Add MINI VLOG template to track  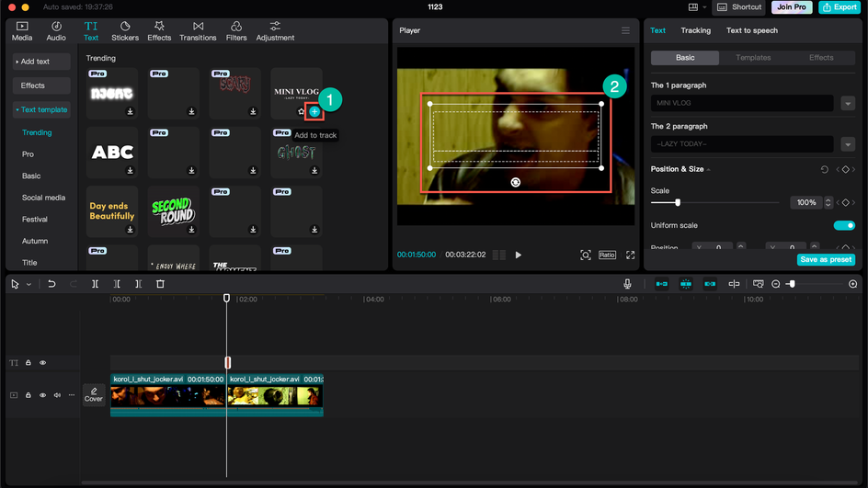pyautogui.click(x=314, y=112)
